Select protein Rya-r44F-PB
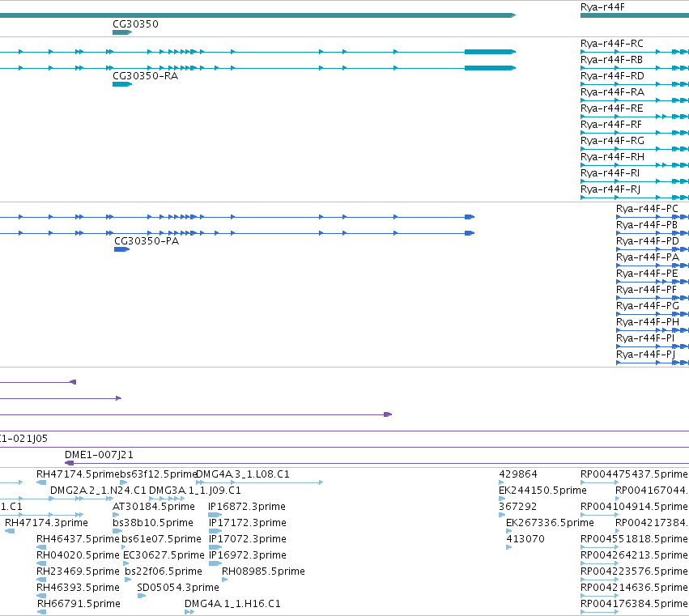Screen dimensions: 689x616 tap(647, 225)
